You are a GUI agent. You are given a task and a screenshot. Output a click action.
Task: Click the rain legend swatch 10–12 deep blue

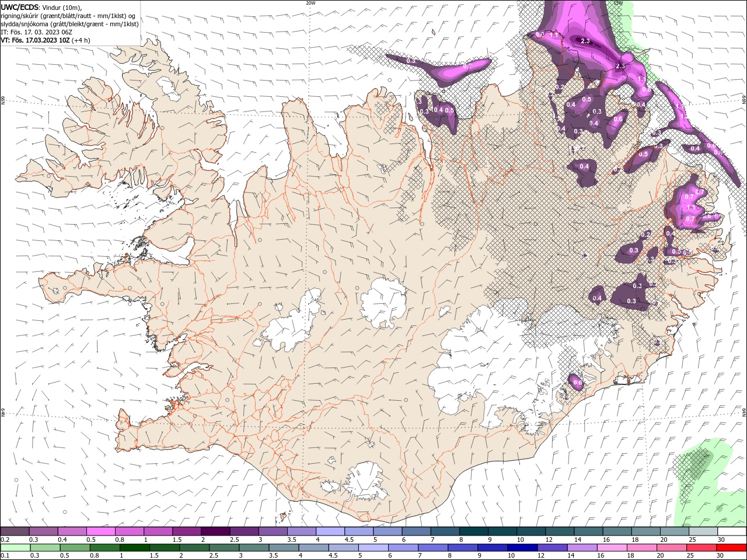(522, 548)
